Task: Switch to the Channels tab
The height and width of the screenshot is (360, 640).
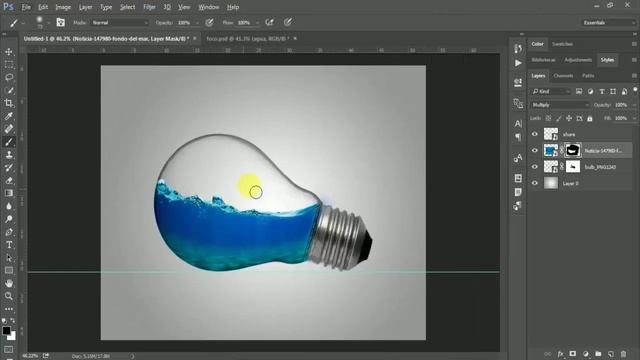Action: click(x=563, y=76)
